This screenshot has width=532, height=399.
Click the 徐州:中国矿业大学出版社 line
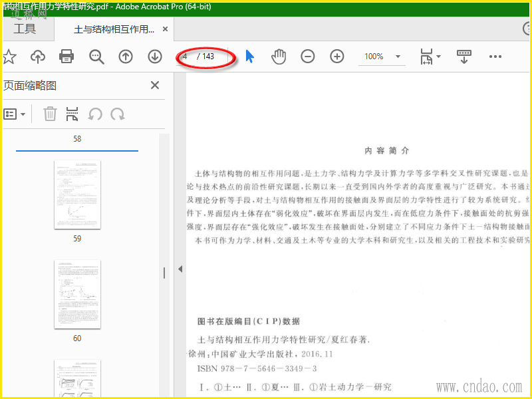pyautogui.click(x=260, y=354)
